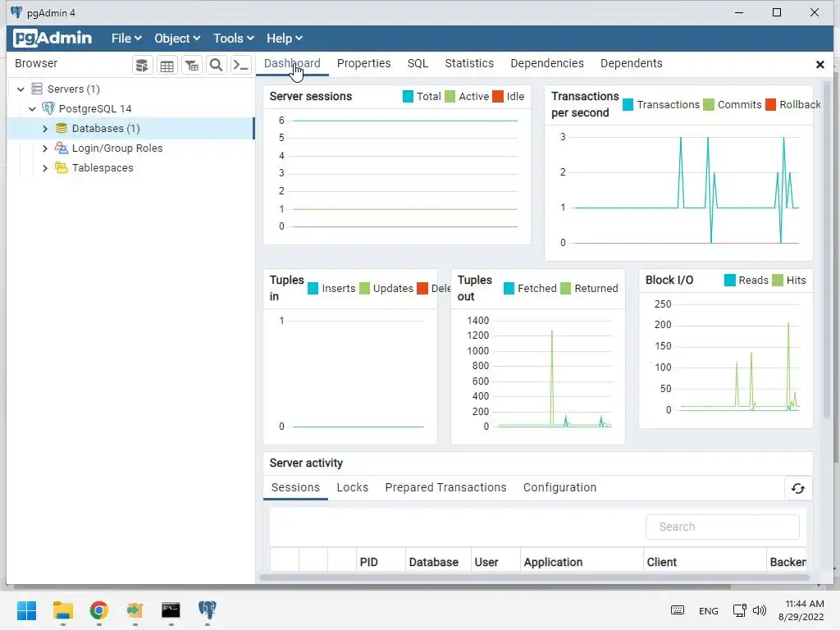Open the command prompt taskbar icon

(x=171, y=610)
